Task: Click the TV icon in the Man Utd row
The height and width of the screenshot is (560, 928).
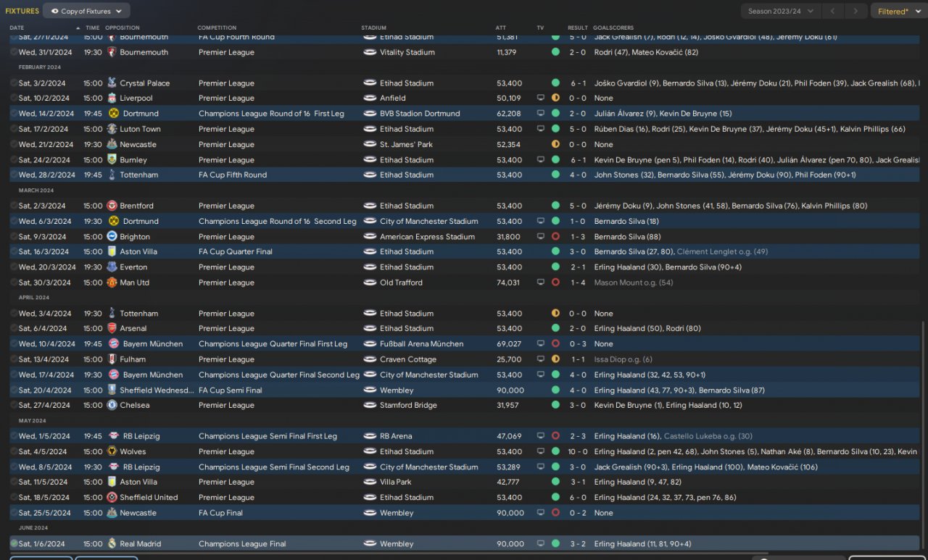Action: 540,283
